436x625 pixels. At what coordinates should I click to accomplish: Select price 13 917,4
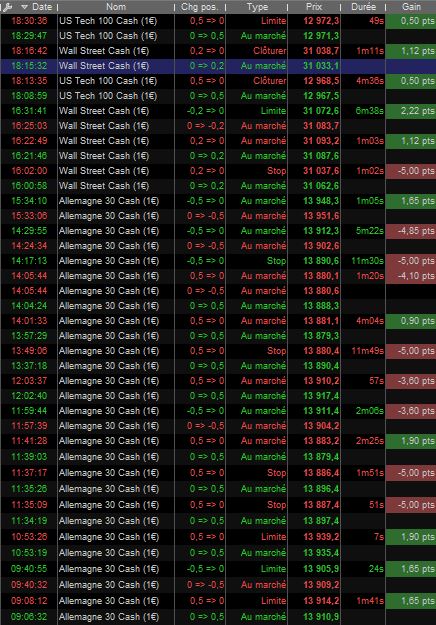[321, 396]
